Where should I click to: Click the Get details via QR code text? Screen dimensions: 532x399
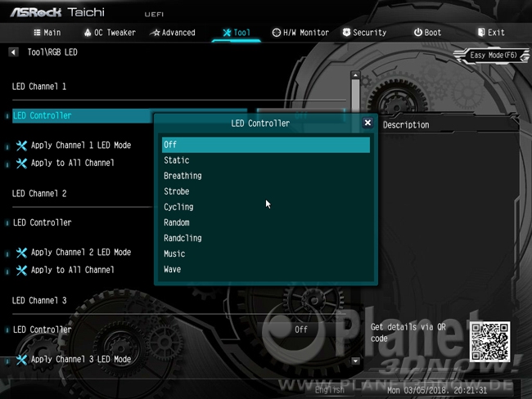pos(408,333)
